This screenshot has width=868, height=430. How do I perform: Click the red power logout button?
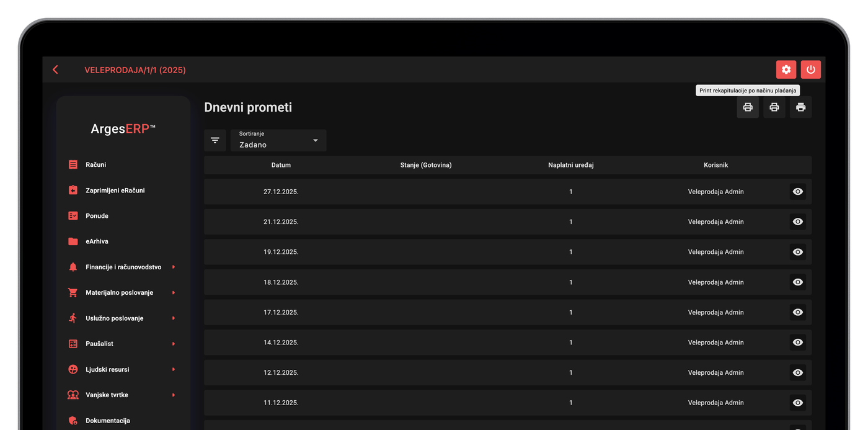click(810, 69)
